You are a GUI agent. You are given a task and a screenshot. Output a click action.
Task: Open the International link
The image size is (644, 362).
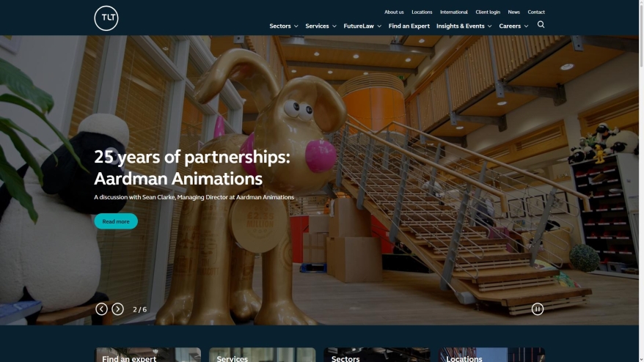[454, 12]
